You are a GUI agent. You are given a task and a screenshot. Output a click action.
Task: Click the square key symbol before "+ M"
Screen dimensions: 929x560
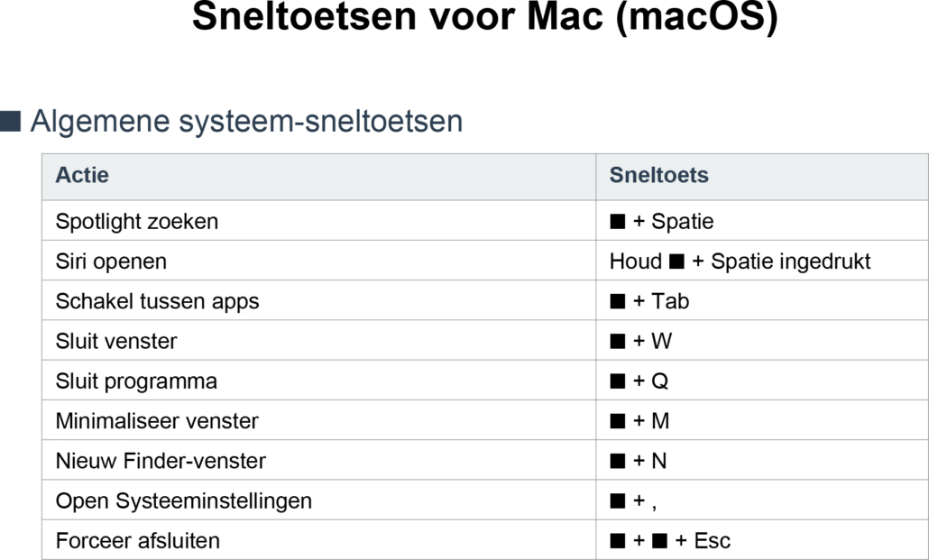click(x=618, y=421)
